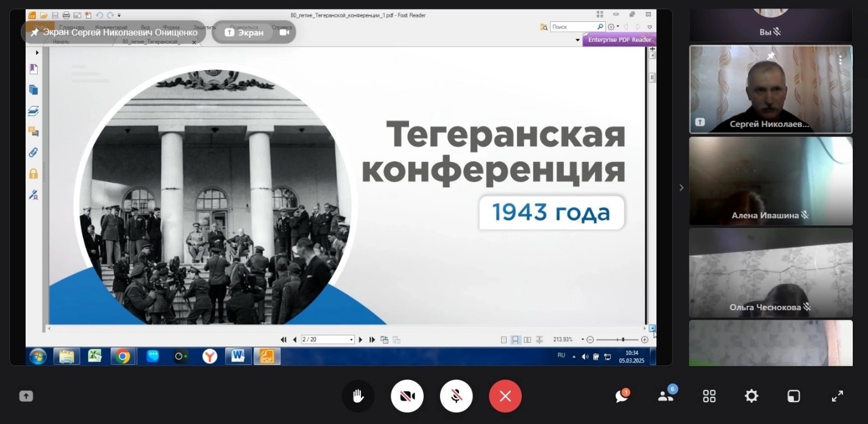Image resolution: width=868 pixels, height=424 pixels.
Task: Open search settings gear dropdown in Foxit
Action: pos(613,27)
